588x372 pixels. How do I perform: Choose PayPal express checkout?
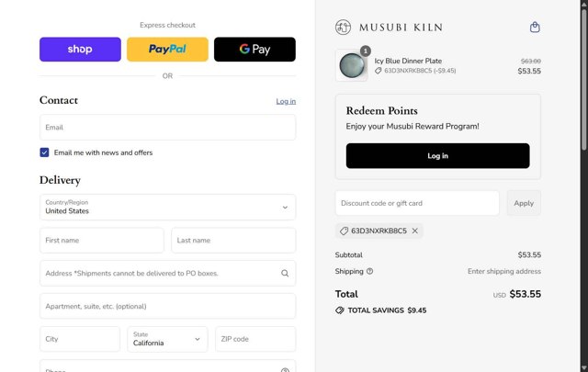tap(167, 49)
